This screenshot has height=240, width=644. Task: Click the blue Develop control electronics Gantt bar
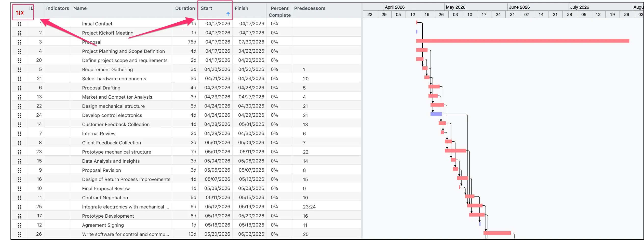pyautogui.click(x=436, y=114)
